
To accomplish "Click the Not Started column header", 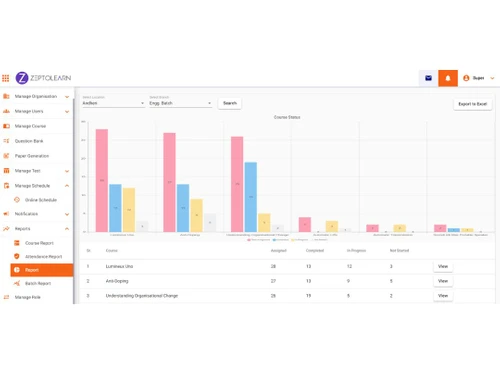I will click(399, 251).
